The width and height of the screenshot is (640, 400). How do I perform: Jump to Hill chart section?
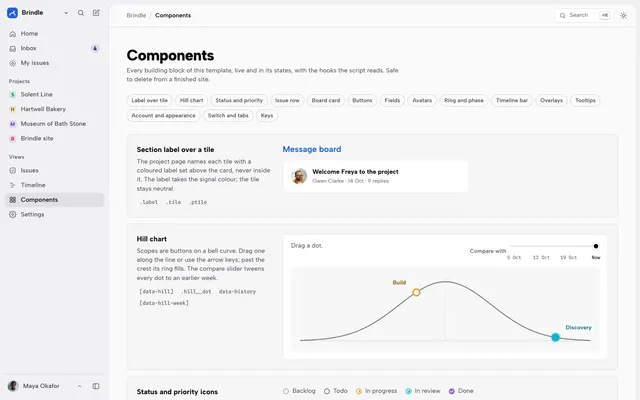191,100
